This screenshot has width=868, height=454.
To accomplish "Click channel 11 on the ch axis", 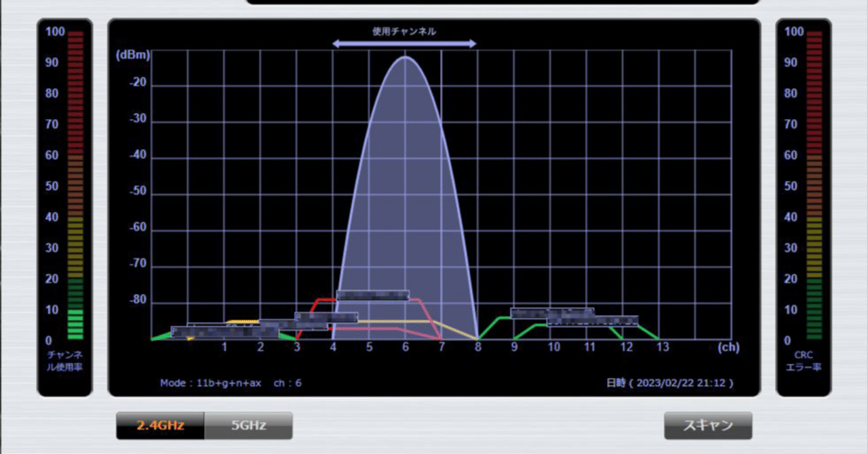I will coord(590,347).
